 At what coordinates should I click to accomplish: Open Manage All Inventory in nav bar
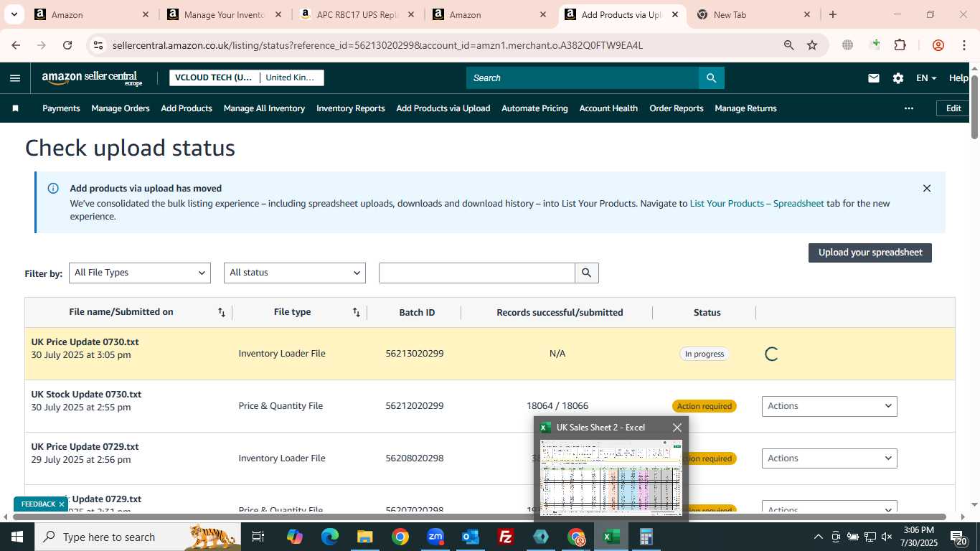coord(264,108)
